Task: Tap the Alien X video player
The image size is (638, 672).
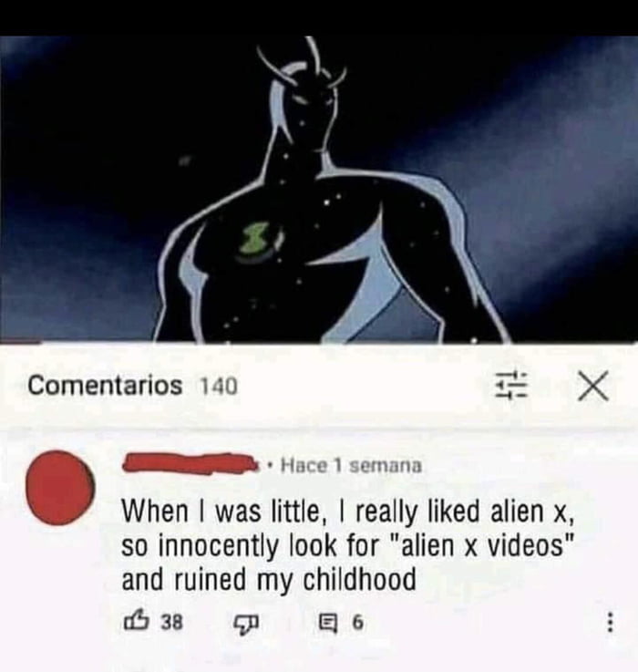Action: (319, 190)
